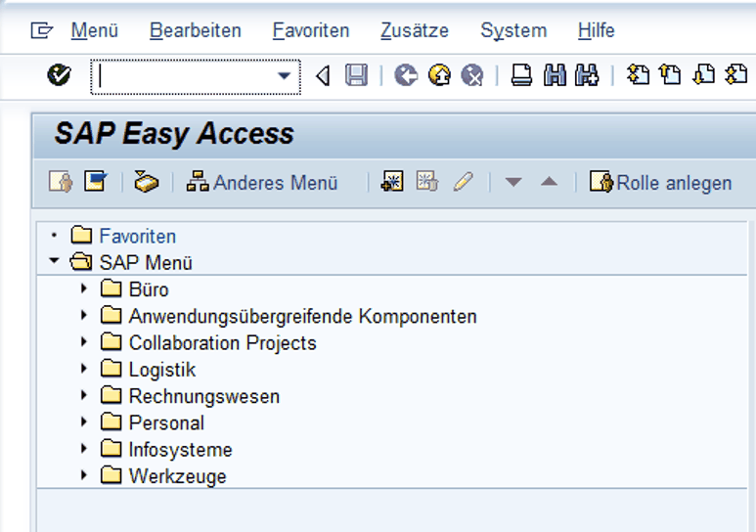Click the Last Page icon
Screen dimensions: 756x532
736,75
